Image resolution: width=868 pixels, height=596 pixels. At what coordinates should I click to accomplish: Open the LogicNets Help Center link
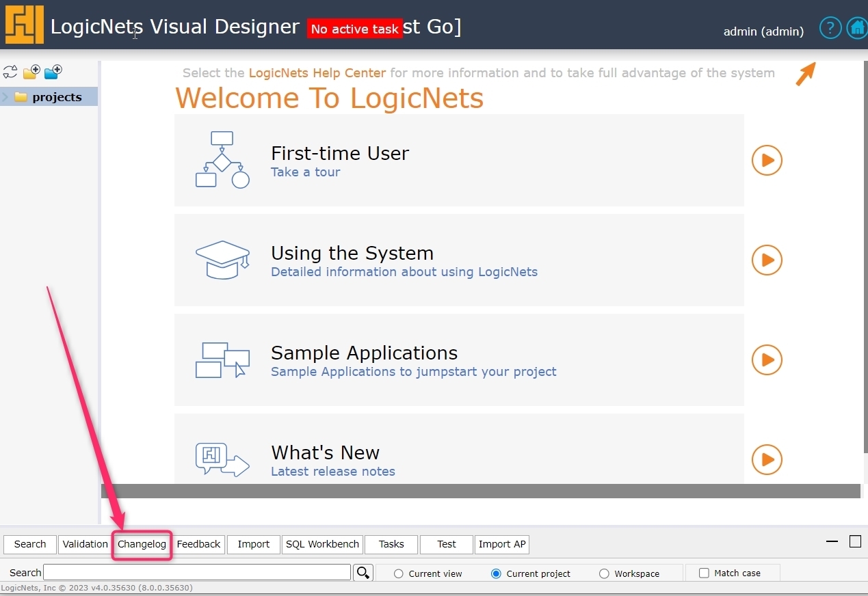(317, 73)
